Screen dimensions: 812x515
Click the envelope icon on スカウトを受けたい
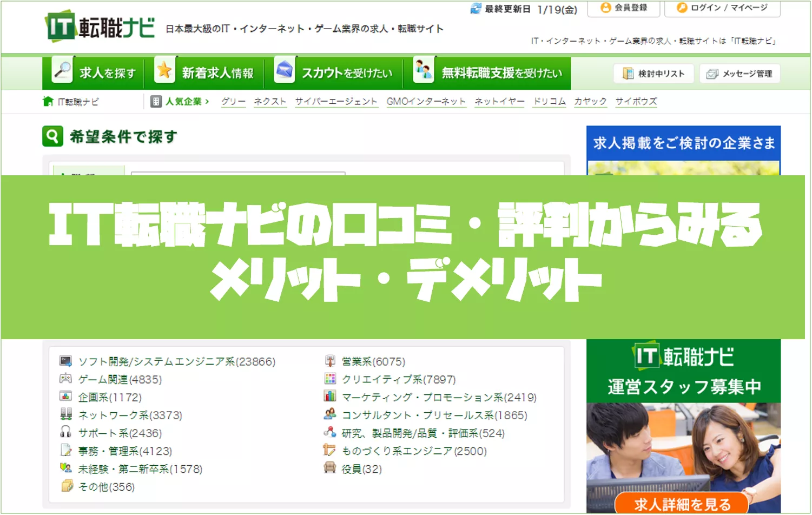(283, 70)
